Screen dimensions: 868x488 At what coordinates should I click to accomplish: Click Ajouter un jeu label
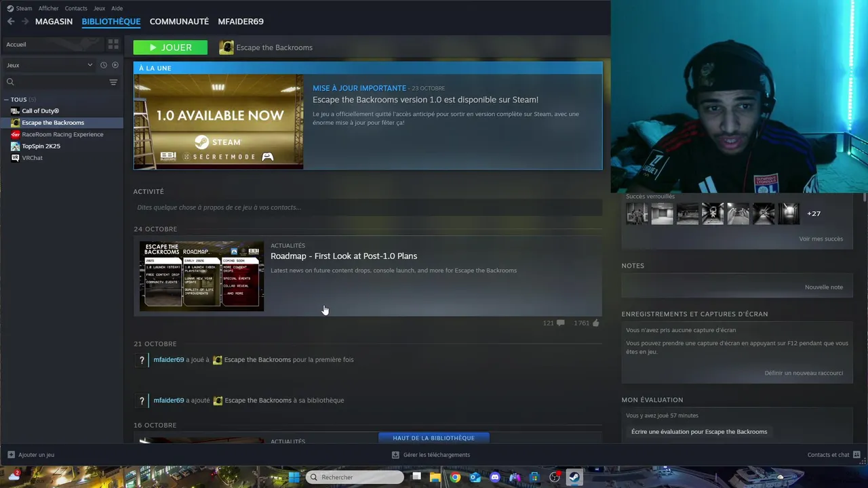pos(36,455)
